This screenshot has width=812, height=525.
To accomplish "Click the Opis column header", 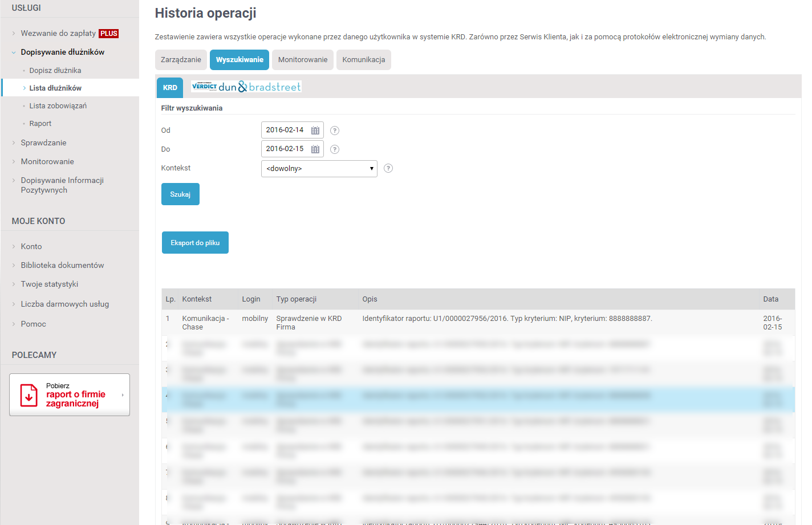I will (370, 299).
